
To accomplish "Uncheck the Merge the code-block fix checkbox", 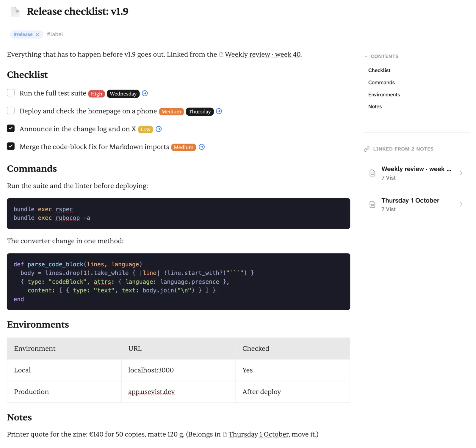I will 11,146.
